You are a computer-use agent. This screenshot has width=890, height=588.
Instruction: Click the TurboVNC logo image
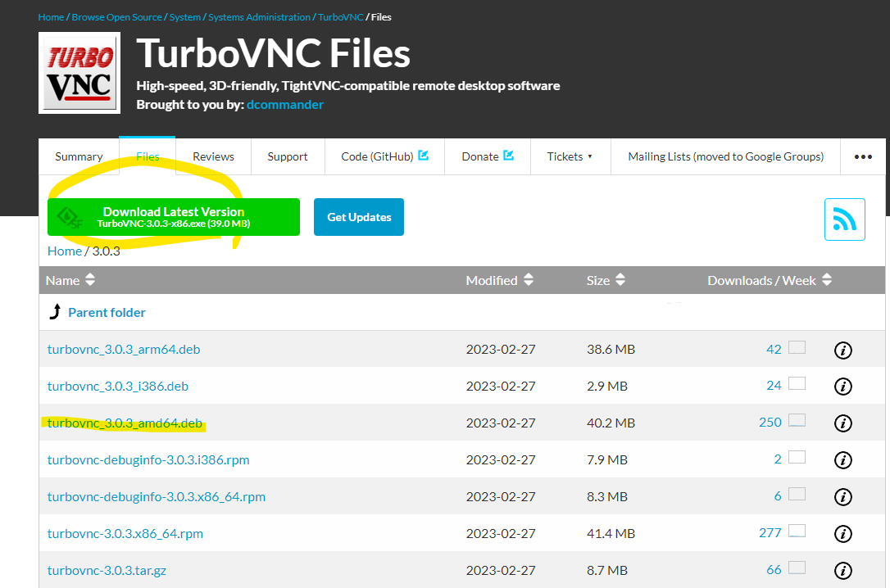[79, 73]
